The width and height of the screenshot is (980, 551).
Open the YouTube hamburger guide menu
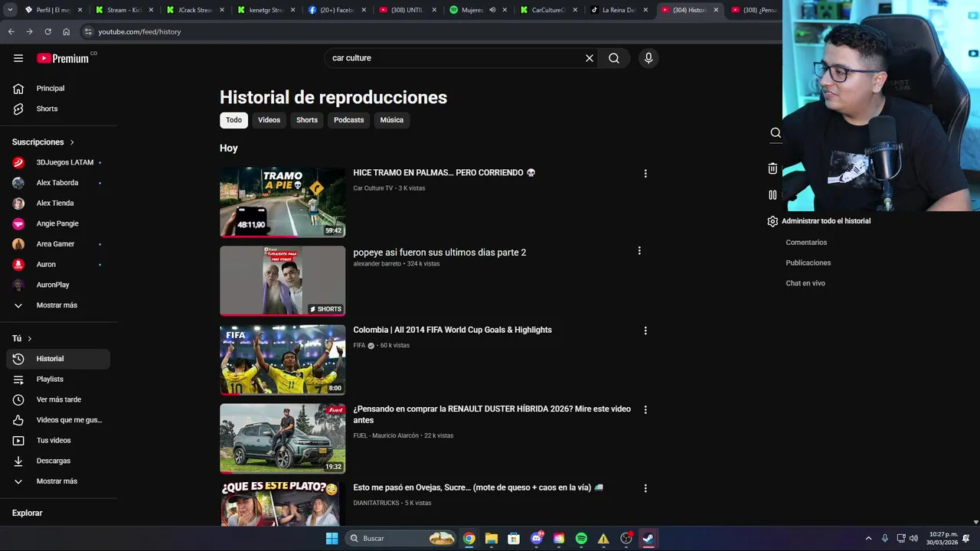pos(18,58)
